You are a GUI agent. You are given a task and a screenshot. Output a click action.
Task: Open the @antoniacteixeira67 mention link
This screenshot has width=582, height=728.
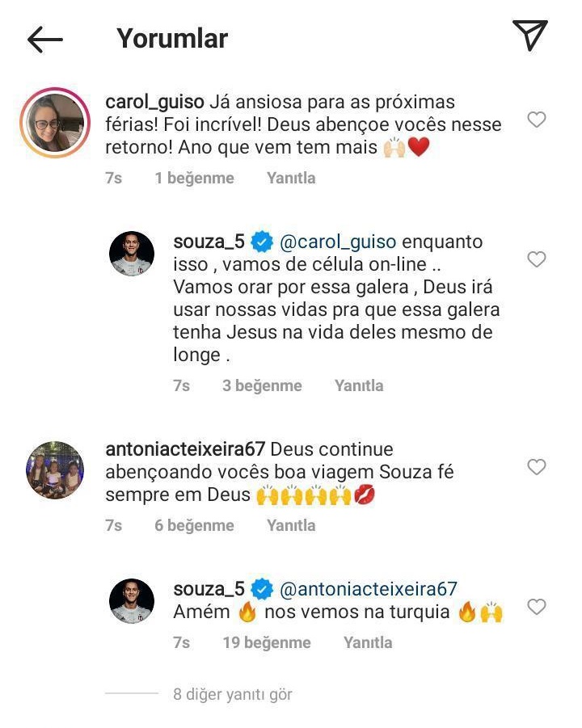click(x=369, y=589)
